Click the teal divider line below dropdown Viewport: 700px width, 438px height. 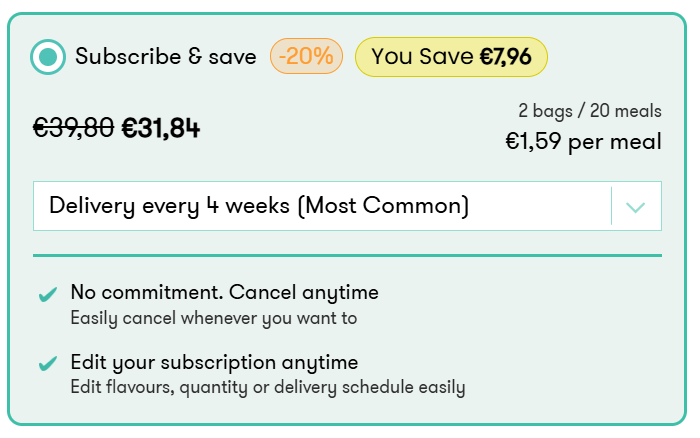click(347, 255)
